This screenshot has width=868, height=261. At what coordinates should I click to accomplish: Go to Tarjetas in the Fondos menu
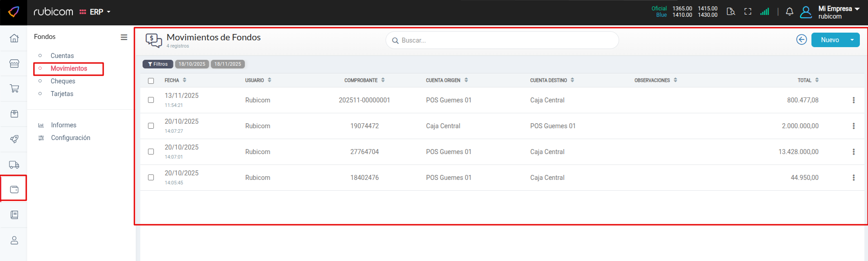(x=62, y=94)
